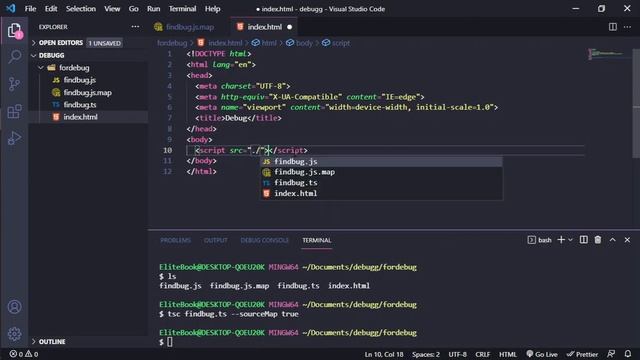Change encoding via UTF-8 status item

tap(458, 354)
